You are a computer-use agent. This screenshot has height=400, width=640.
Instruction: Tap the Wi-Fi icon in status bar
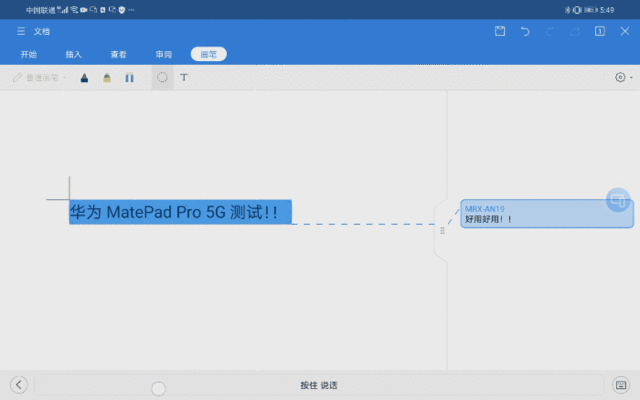(x=74, y=9)
